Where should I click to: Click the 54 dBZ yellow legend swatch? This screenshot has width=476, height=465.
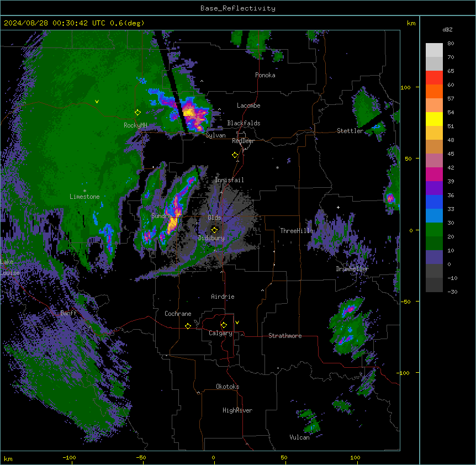434,119
